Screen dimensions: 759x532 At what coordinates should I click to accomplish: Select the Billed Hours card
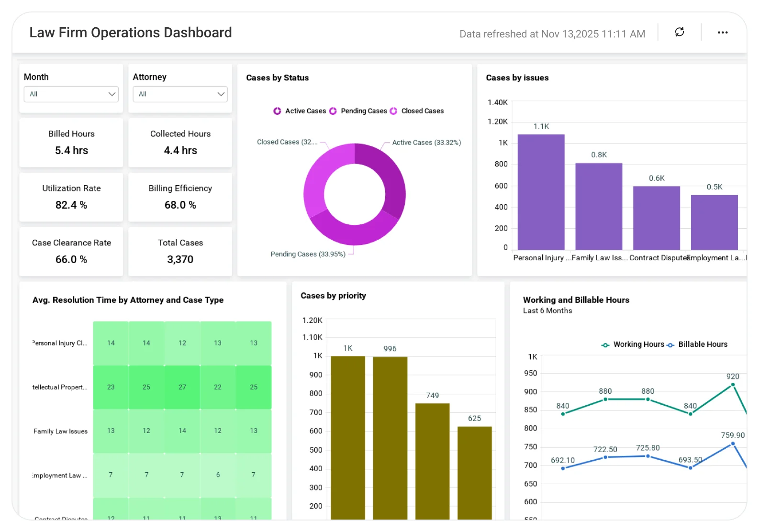click(x=71, y=143)
